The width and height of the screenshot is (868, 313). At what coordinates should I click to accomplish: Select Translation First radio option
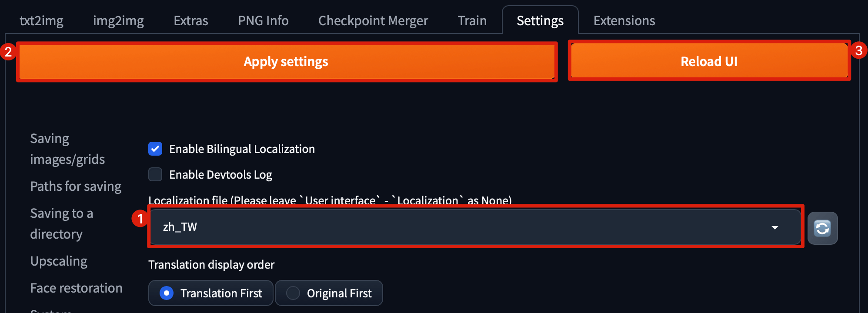211,293
